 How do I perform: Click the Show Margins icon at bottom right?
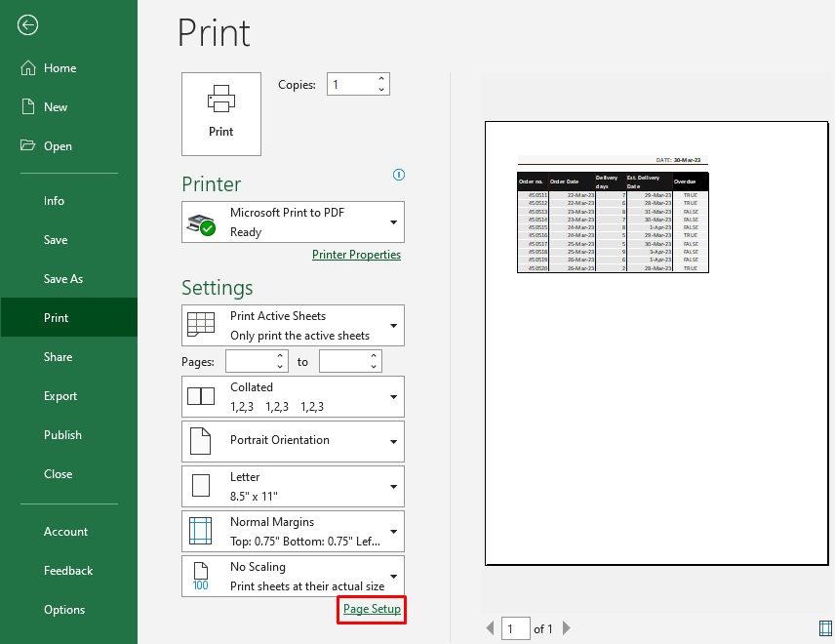[825, 627]
